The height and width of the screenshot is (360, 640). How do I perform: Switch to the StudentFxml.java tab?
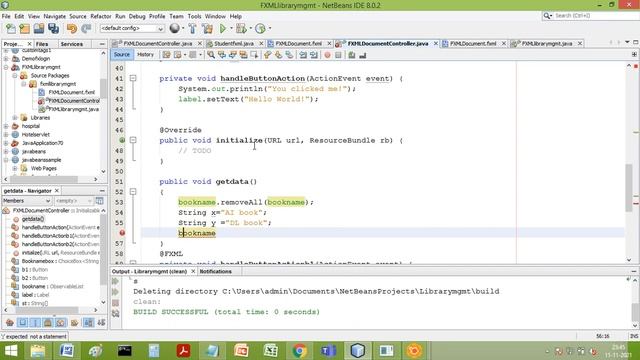pyautogui.click(x=233, y=43)
